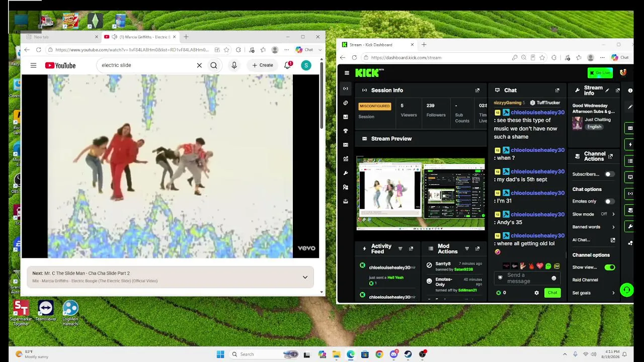Mute the tab audio speaker icon
644x362 pixels.
click(114, 37)
